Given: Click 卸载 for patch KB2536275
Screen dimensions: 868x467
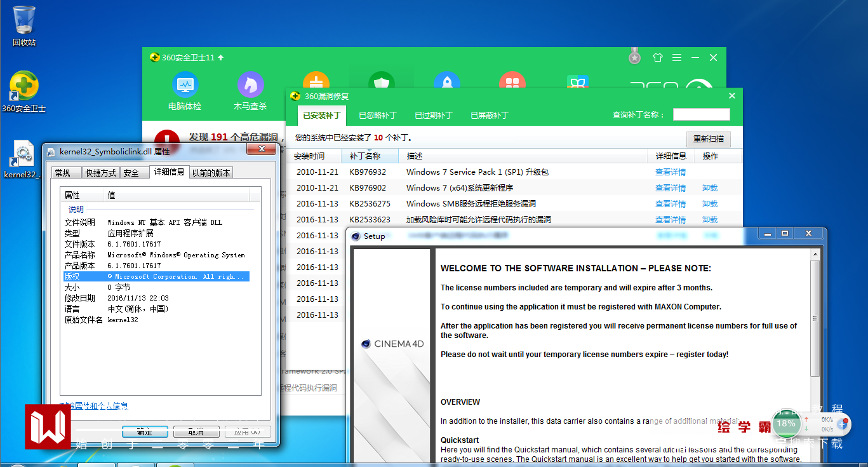Looking at the screenshot, I should point(710,204).
